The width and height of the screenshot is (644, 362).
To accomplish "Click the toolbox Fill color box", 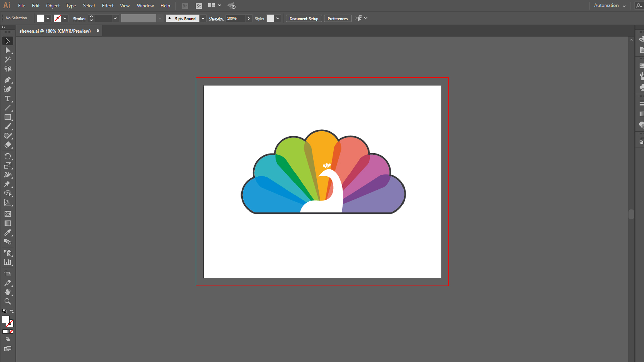I will [x=6, y=320].
